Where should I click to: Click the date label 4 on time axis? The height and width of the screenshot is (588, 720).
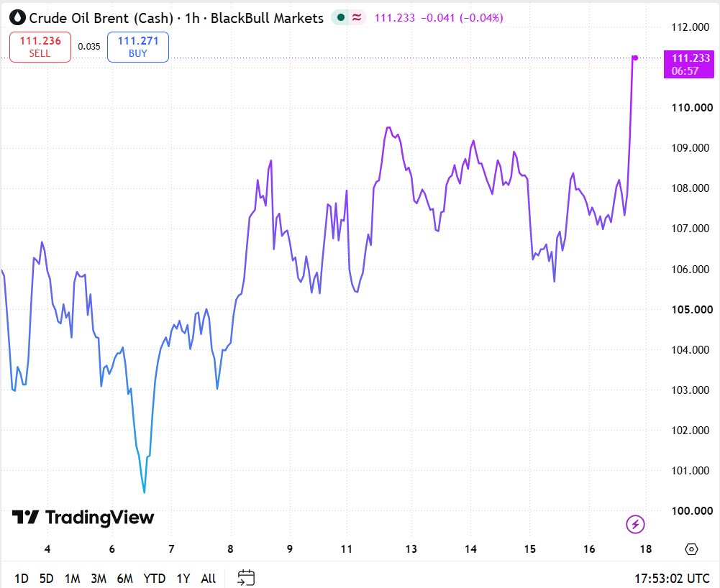pyautogui.click(x=47, y=549)
